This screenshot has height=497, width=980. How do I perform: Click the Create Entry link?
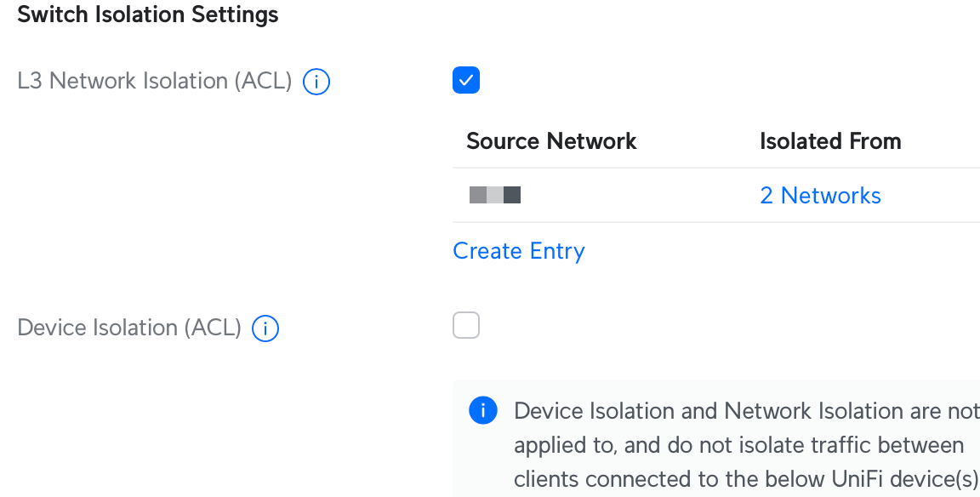(519, 251)
